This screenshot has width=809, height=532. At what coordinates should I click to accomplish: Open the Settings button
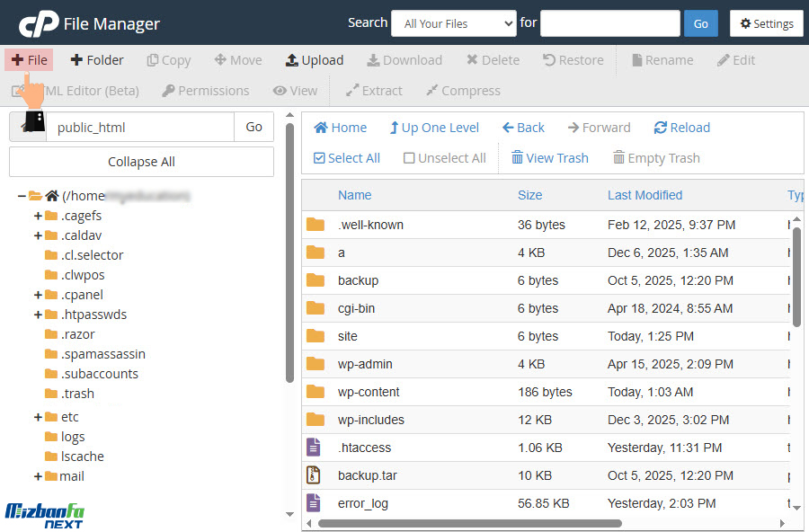click(x=766, y=23)
